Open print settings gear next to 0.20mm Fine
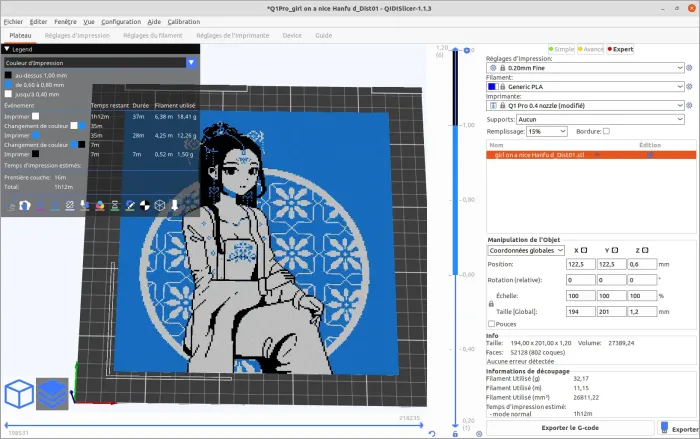Image resolution: width=700 pixels, height=439 pixels. pyautogui.click(x=689, y=68)
